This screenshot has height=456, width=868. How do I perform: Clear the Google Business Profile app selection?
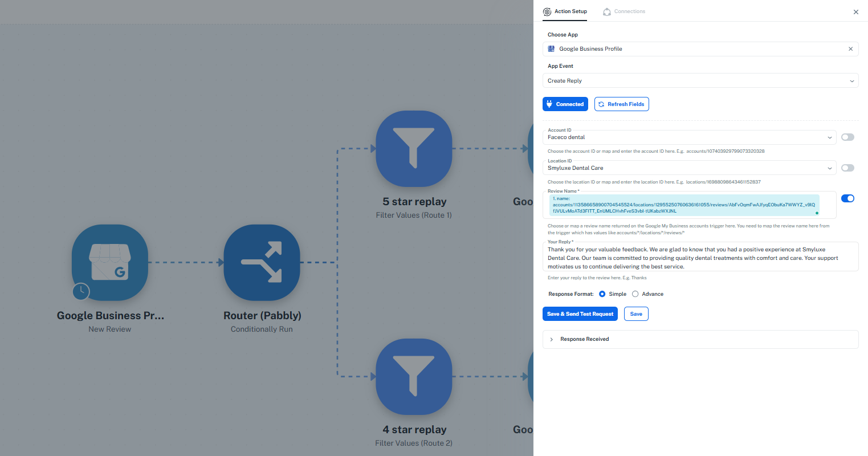pos(850,49)
